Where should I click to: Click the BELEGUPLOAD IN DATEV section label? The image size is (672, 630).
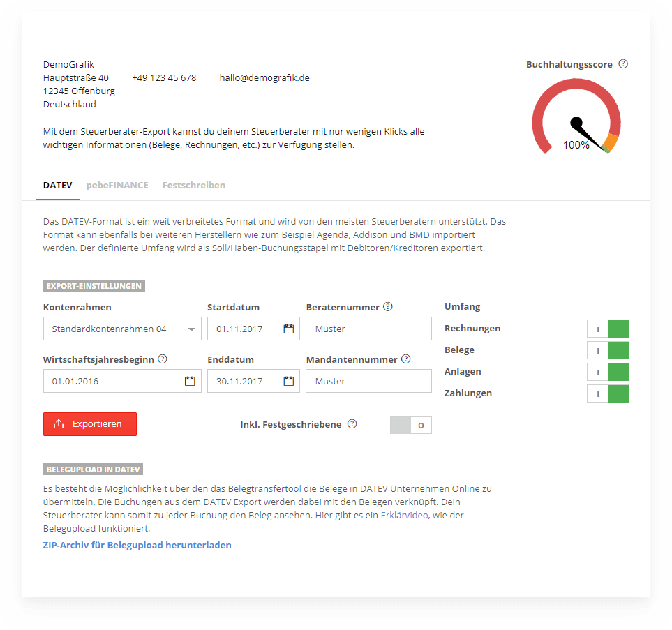pyautogui.click(x=93, y=470)
